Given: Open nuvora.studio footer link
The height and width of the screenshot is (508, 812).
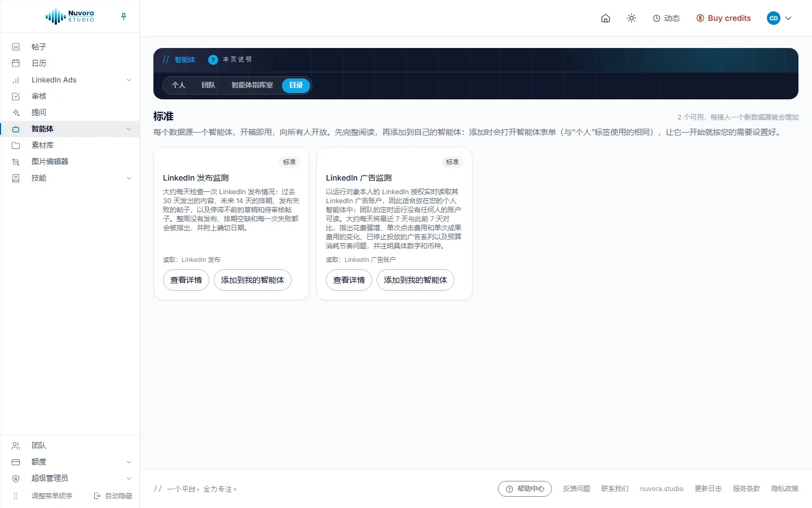Looking at the screenshot, I should tap(661, 489).
